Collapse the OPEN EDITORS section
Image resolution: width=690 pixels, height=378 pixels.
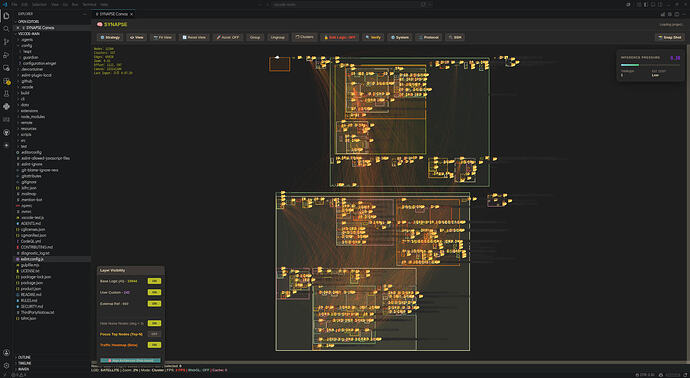(28, 22)
